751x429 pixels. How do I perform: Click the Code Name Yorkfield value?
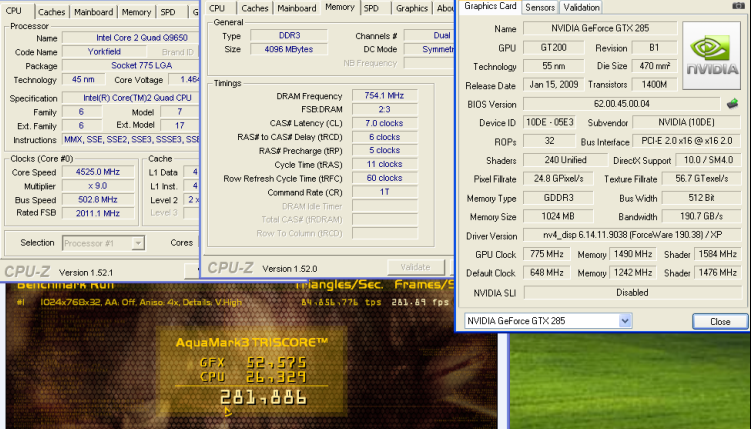click(104, 52)
